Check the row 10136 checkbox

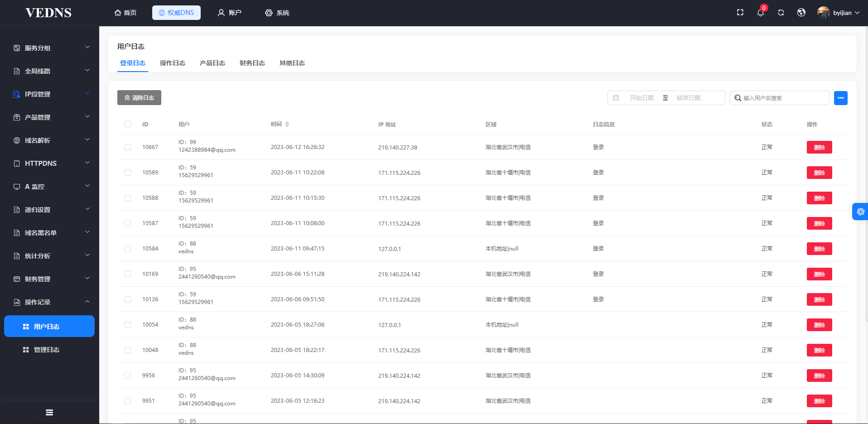click(x=128, y=299)
